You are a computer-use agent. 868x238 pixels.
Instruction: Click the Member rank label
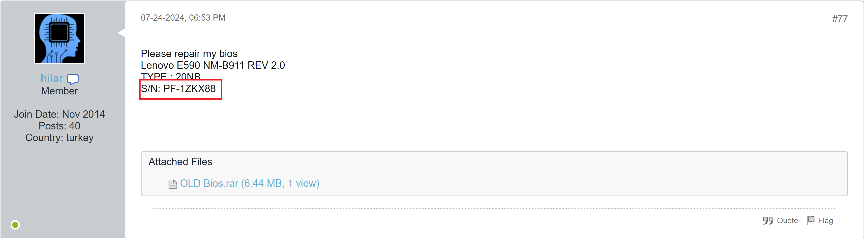point(59,91)
